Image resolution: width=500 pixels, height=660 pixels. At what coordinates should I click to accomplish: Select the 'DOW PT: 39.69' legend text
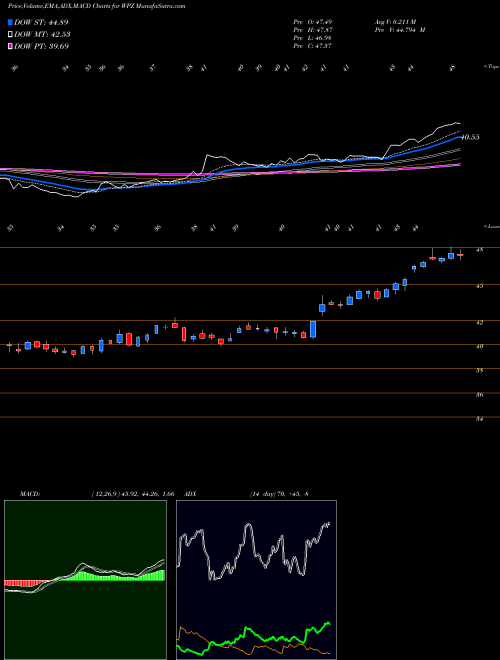(41, 46)
